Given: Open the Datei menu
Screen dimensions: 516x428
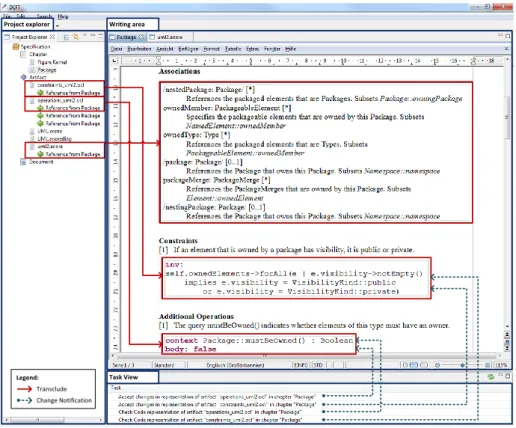Looking at the screenshot, I should (116, 49).
